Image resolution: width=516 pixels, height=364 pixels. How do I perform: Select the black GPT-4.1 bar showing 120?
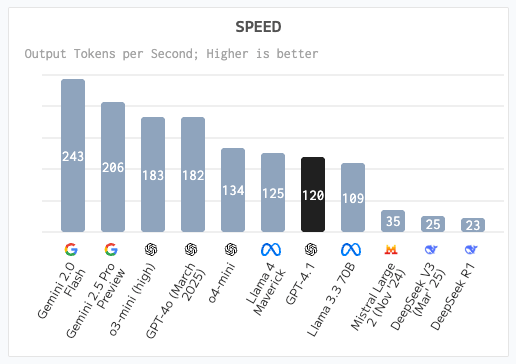coord(313,194)
